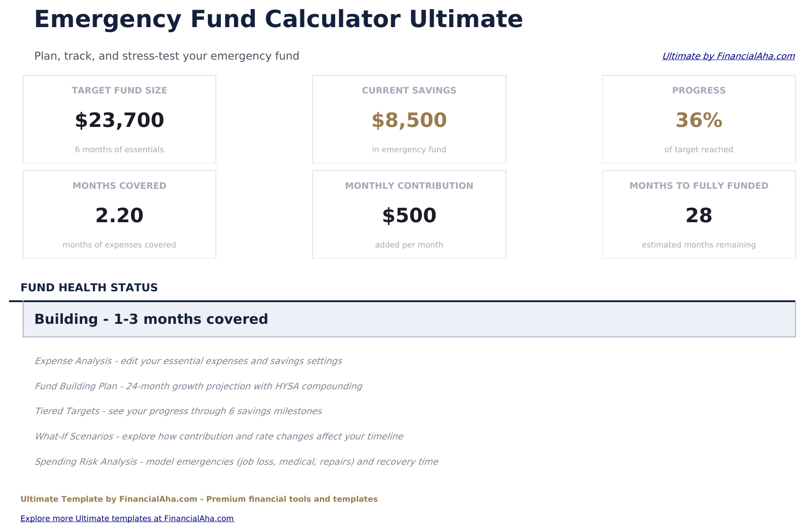
Task: Click the 36% of target reached value
Action: (x=698, y=120)
